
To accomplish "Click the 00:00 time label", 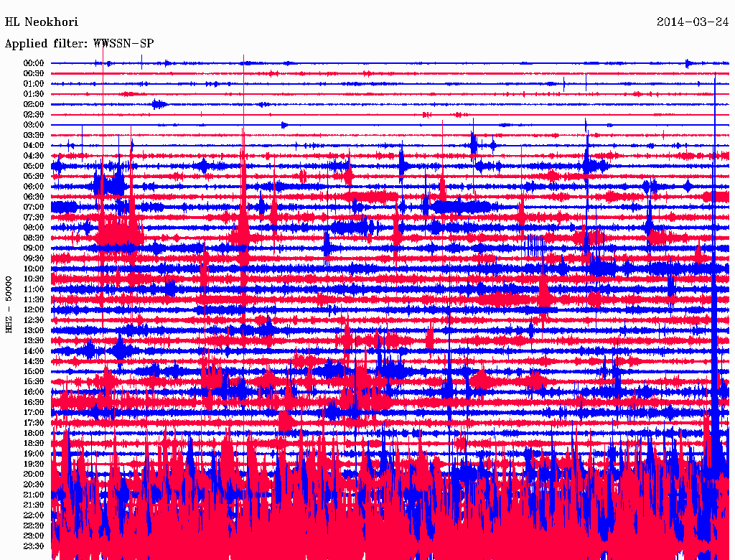I will (34, 63).
